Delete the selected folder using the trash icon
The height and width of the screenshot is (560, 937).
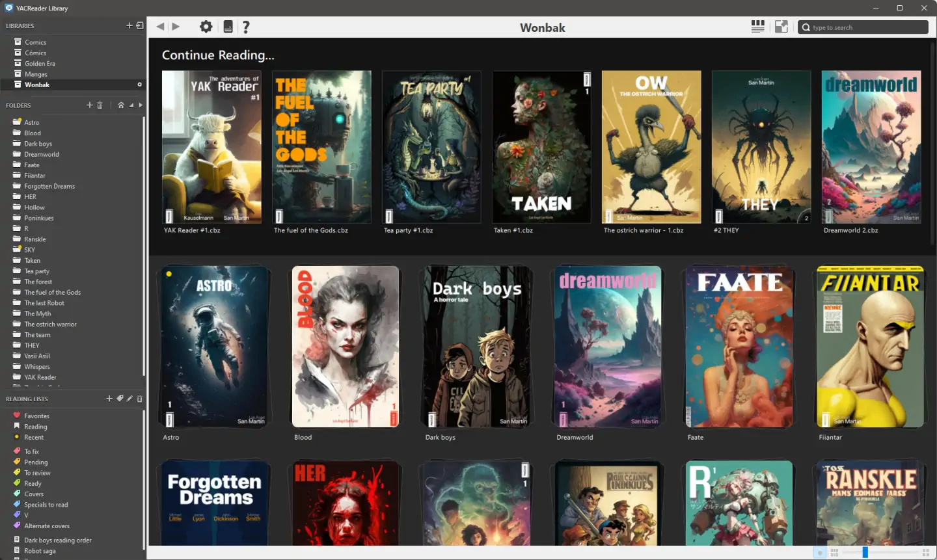click(100, 105)
